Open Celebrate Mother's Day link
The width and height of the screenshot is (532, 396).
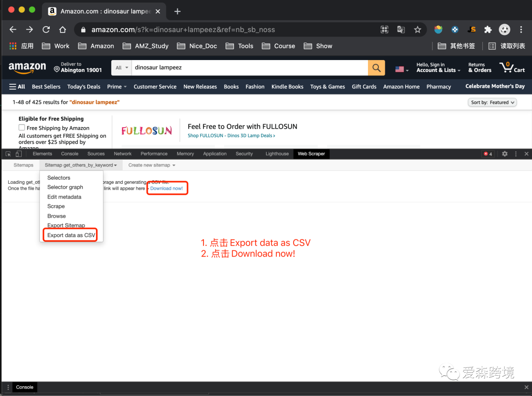tap(495, 86)
